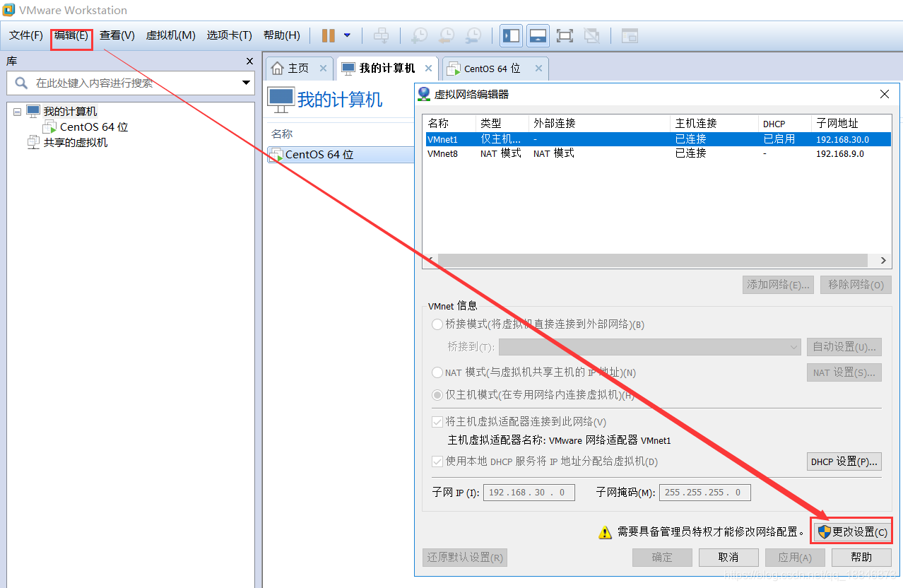Image resolution: width=903 pixels, height=588 pixels.
Task: Click the 子网 IP input field
Action: click(x=529, y=493)
